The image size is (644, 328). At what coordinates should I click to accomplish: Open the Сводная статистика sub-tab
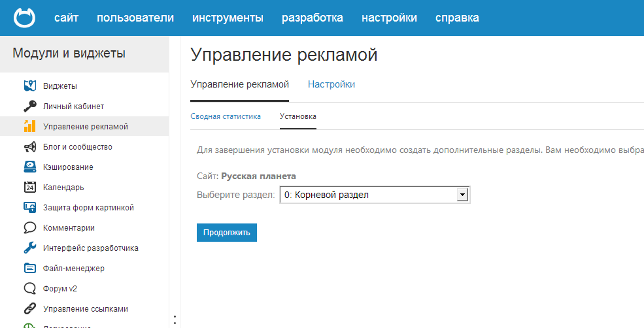[x=226, y=116]
